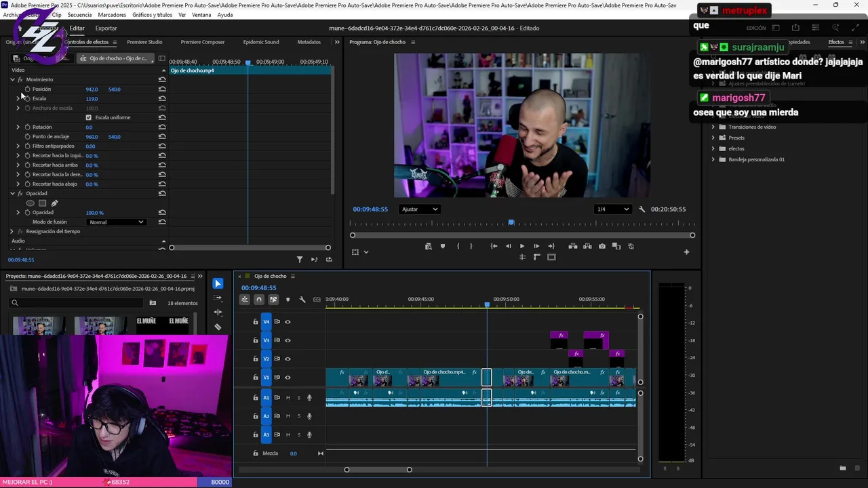868x488 pixels.
Task: Click the Go to Out point button
Action: (551, 246)
